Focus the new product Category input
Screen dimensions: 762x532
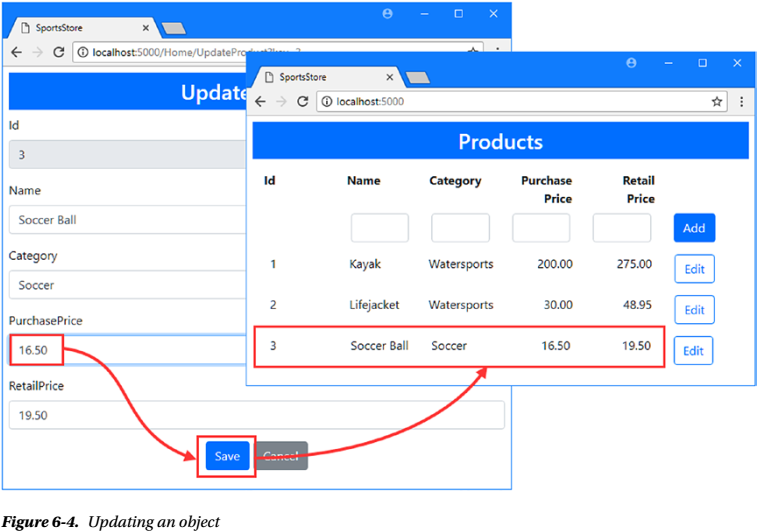(460, 228)
